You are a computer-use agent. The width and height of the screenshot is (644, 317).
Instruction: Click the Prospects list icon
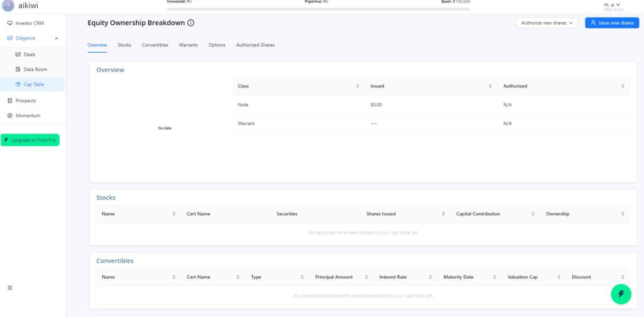click(x=10, y=101)
